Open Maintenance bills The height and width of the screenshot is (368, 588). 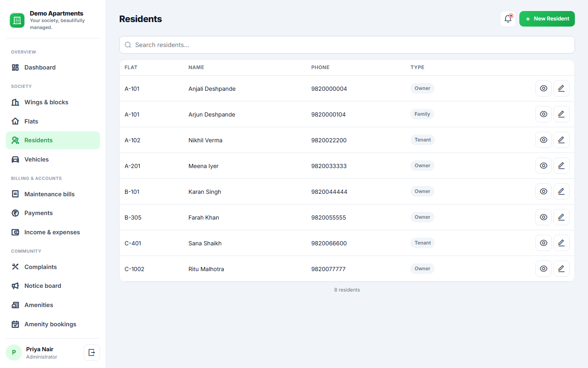pyautogui.click(x=53, y=194)
